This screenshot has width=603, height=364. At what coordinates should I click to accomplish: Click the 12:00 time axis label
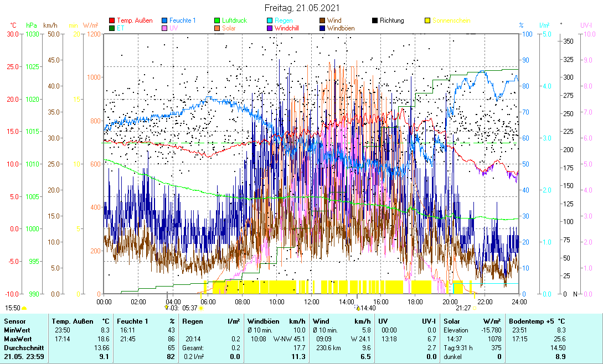[312, 301]
